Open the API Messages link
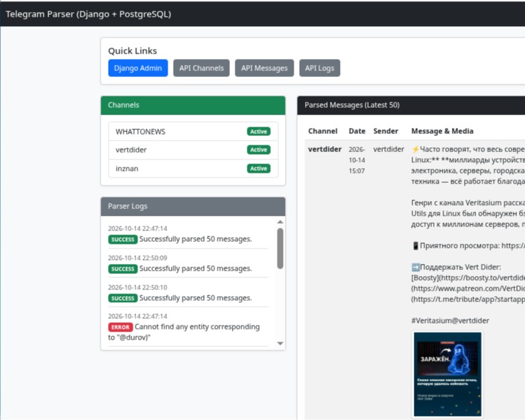The image size is (525, 420). [264, 68]
